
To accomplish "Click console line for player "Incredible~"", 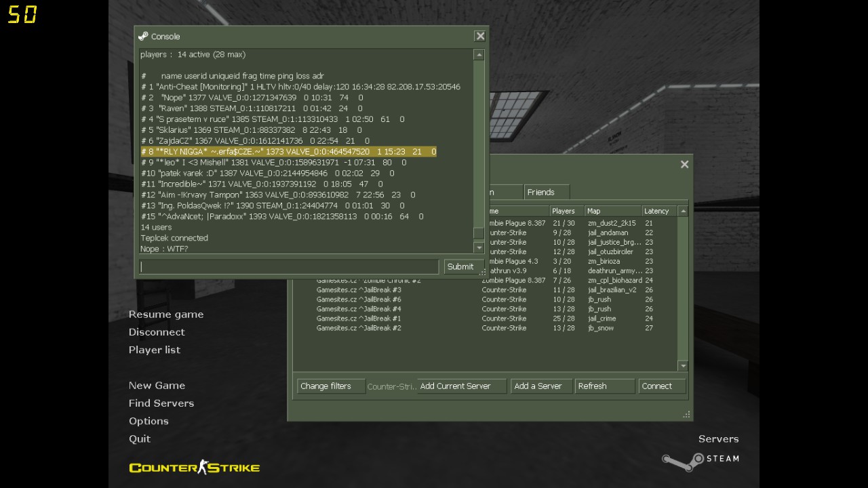I will click(262, 184).
